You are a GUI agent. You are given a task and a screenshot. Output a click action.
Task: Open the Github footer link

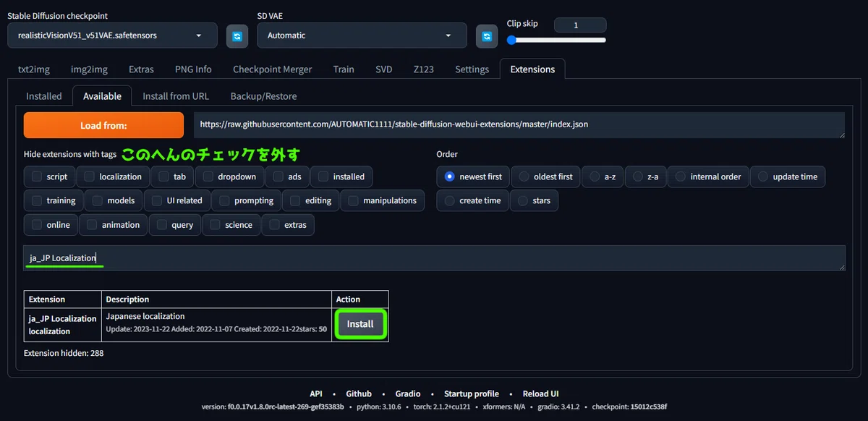pyautogui.click(x=359, y=394)
